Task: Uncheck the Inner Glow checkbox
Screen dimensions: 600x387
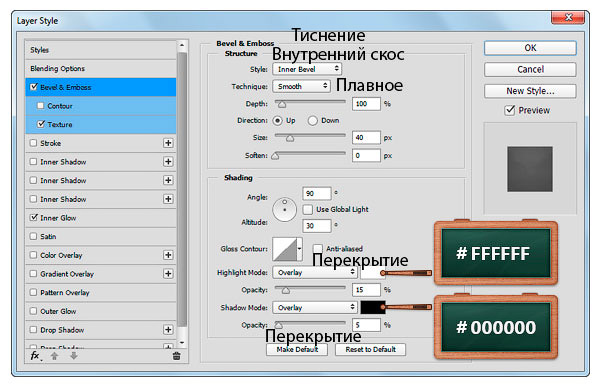Action: click(x=34, y=217)
